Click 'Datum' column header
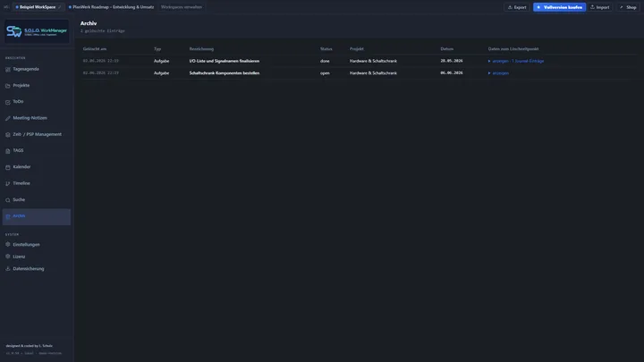 click(x=447, y=49)
